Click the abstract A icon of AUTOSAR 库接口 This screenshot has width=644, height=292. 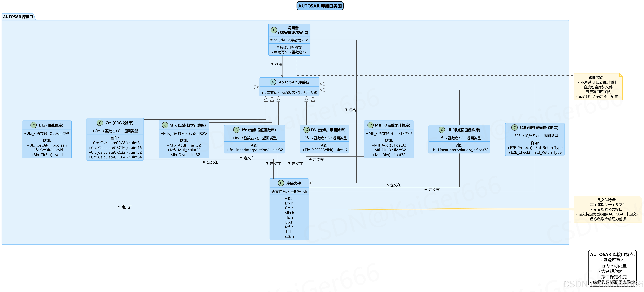[x=273, y=82]
